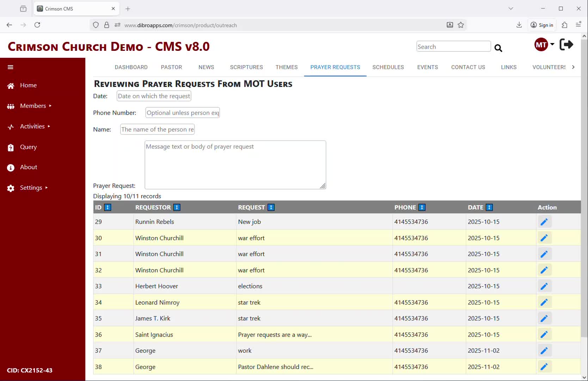The width and height of the screenshot is (588, 381).
Task: Expand the Settings sidebar submenu
Action: (31, 188)
